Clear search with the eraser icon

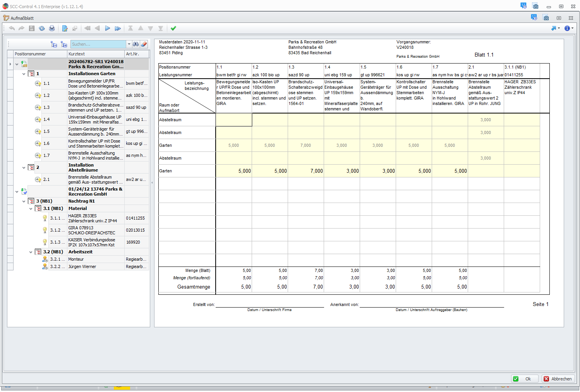coord(144,44)
